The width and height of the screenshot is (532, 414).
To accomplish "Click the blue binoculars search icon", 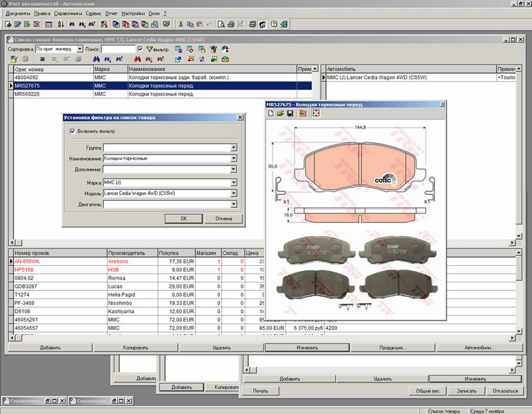I will pyautogui.click(x=96, y=59).
